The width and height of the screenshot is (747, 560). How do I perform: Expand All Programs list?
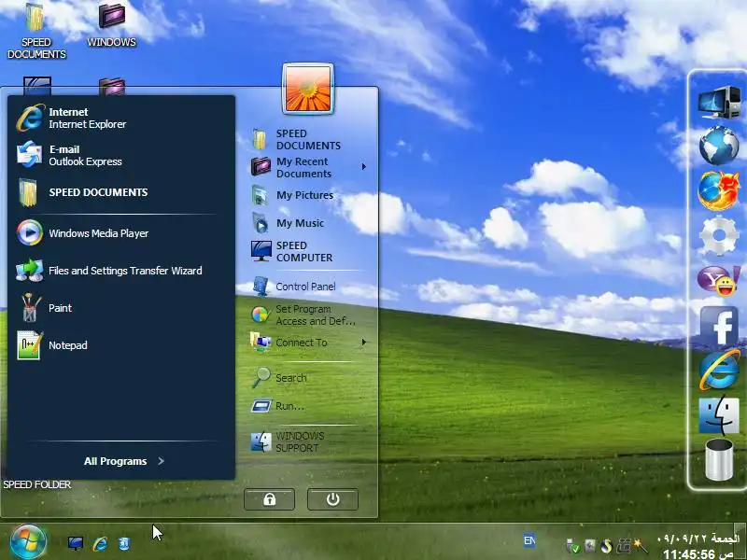tap(124, 461)
